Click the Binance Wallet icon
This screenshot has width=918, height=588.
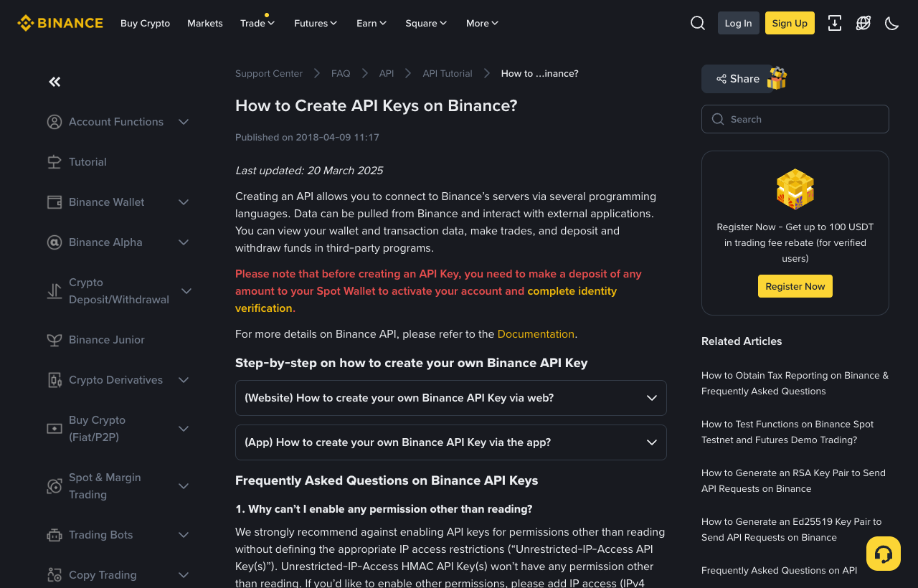tap(55, 202)
